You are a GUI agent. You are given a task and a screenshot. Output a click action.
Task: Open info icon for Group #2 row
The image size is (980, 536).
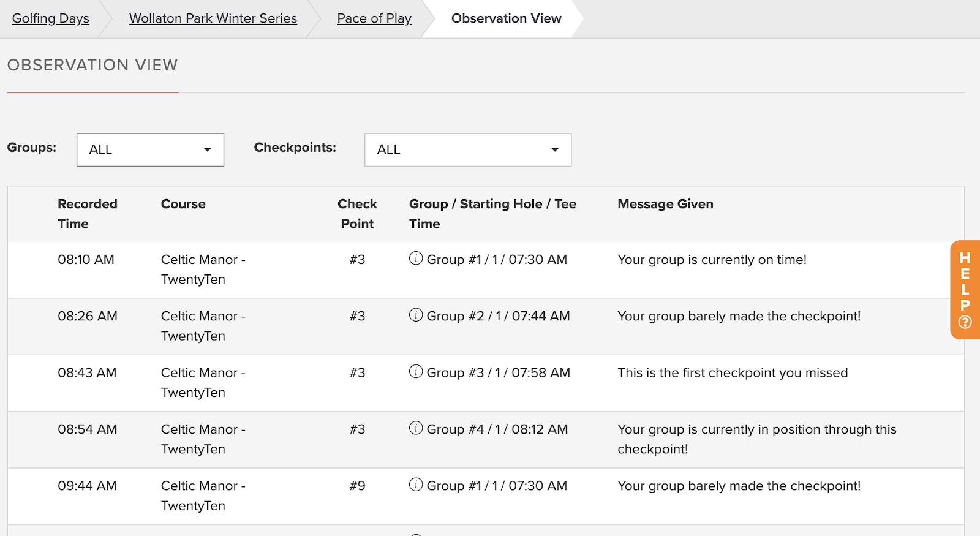point(416,315)
